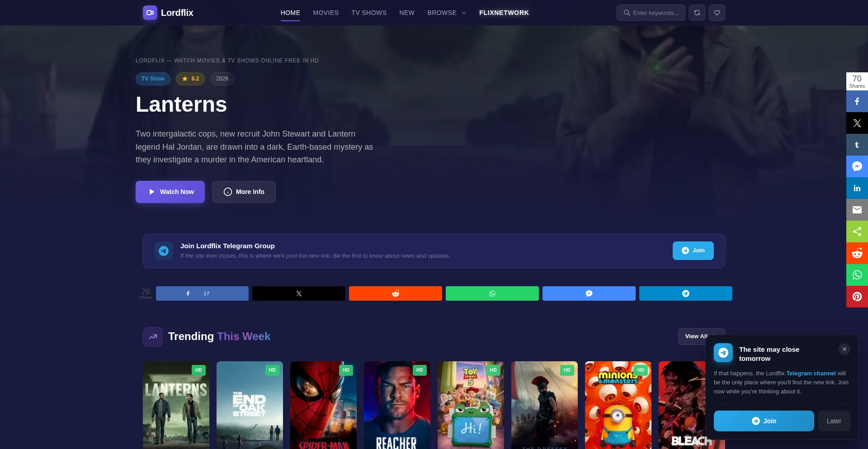Share on LinkedIn from the side share bar
Image resolution: width=868 pixels, height=449 pixels.
(857, 188)
